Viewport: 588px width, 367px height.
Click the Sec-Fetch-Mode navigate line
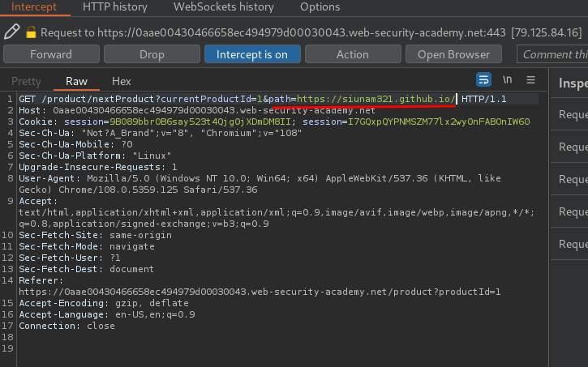pyautogui.click(x=87, y=246)
